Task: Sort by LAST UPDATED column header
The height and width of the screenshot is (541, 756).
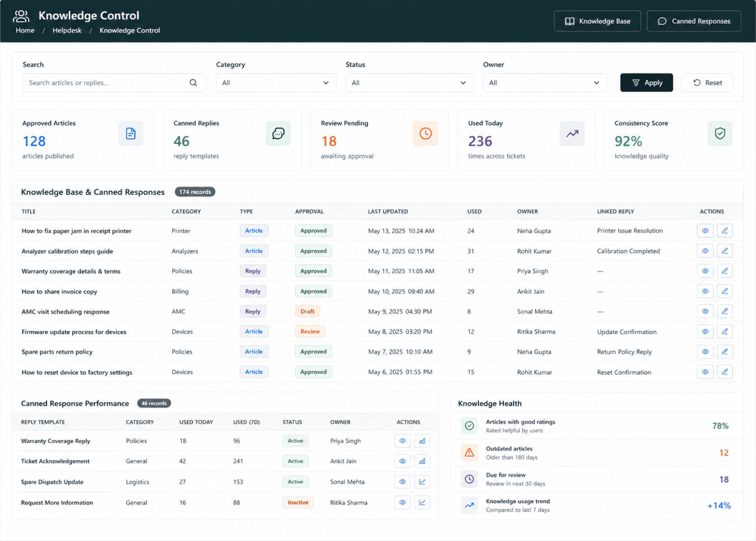Action: [388, 211]
